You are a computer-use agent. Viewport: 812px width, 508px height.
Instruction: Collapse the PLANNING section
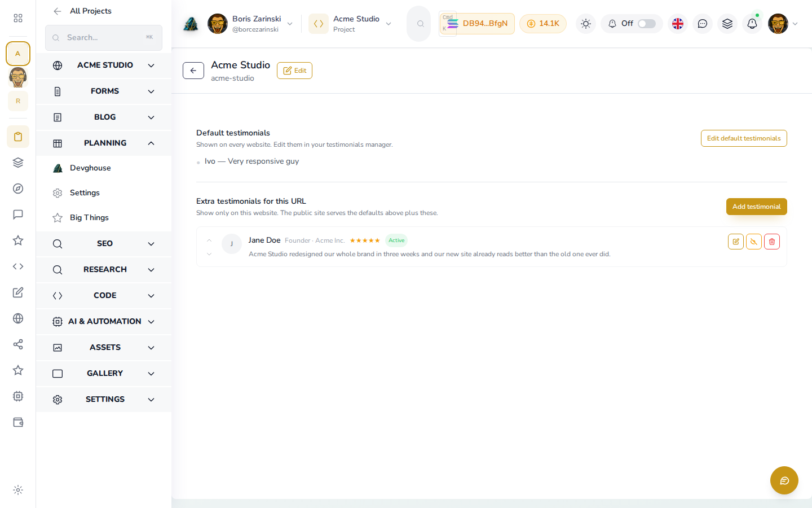(104, 143)
